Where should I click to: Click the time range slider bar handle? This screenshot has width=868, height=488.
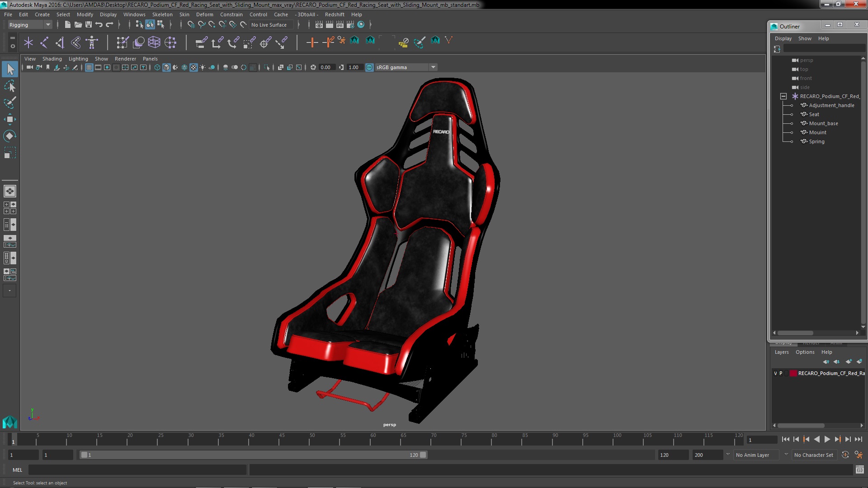point(253,455)
